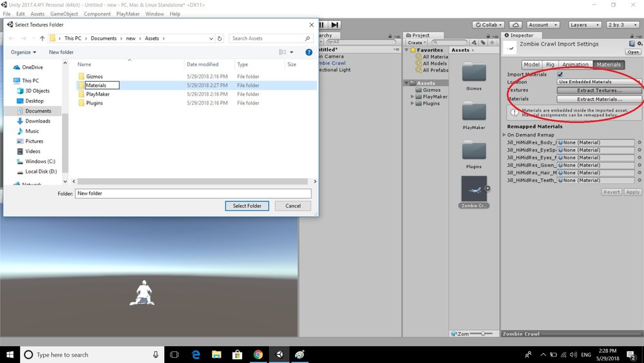Viewport: 644px width, 363px height.
Task: Switch to the Materials tab in Inspector
Action: pos(609,64)
